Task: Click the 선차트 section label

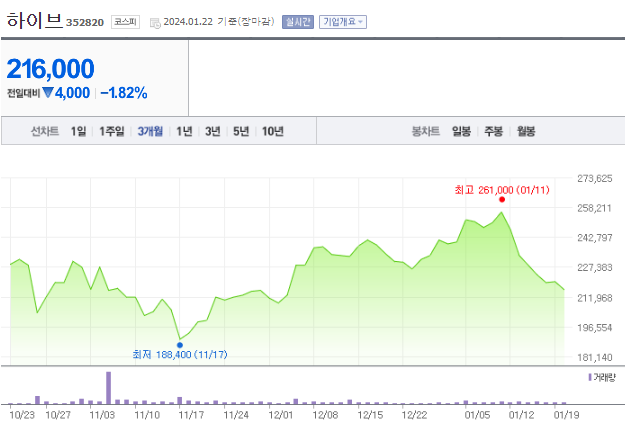Action: (x=45, y=131)
